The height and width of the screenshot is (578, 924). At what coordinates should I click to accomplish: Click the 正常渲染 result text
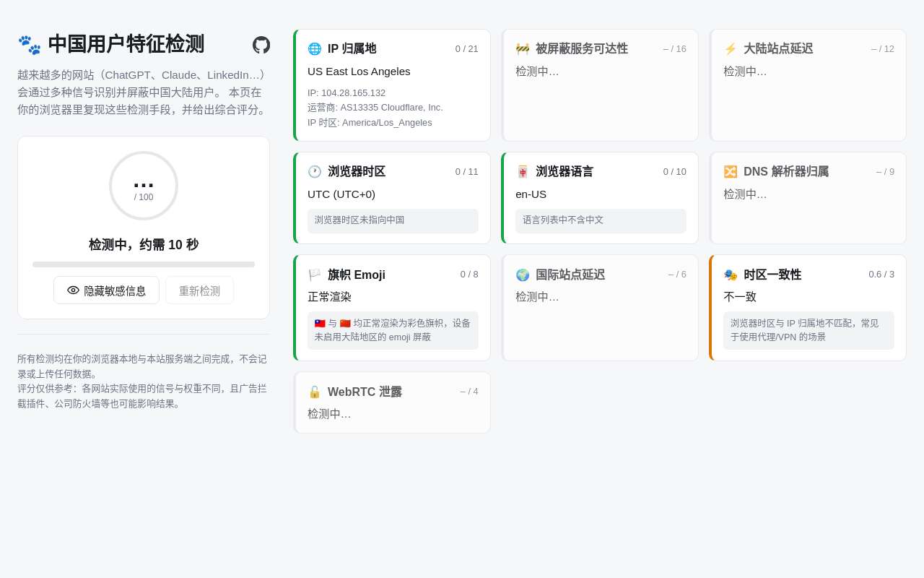tap(329, 297)
